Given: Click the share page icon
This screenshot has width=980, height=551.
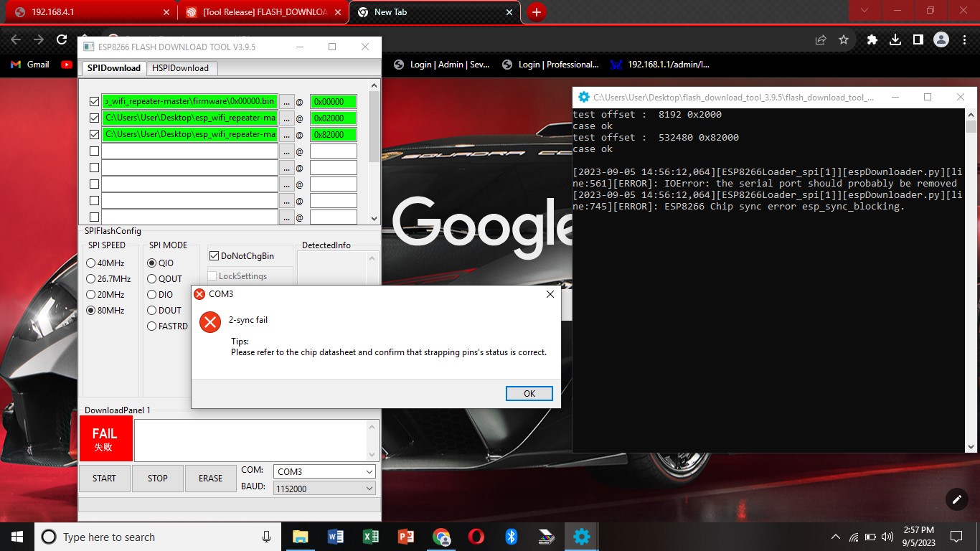Looking at the screenshot, I should tap(821, 40).
